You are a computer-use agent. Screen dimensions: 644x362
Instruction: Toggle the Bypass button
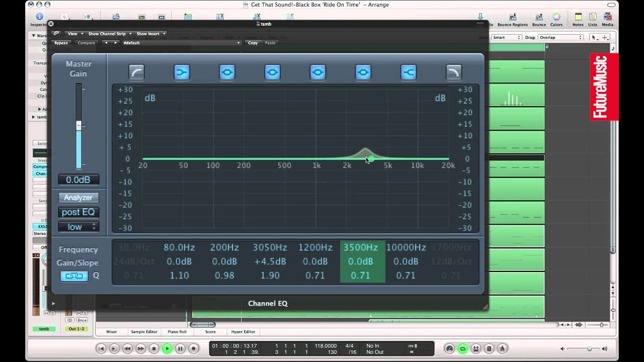tap(61, 43)
